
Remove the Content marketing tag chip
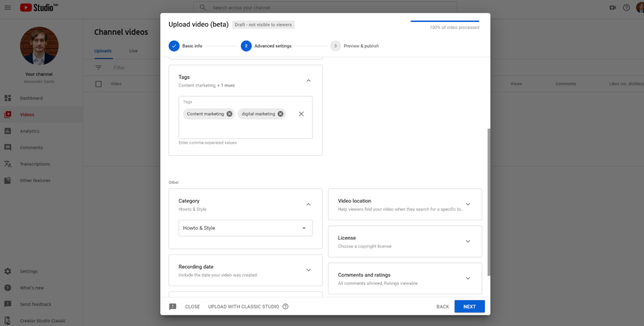tap(230, 114)
